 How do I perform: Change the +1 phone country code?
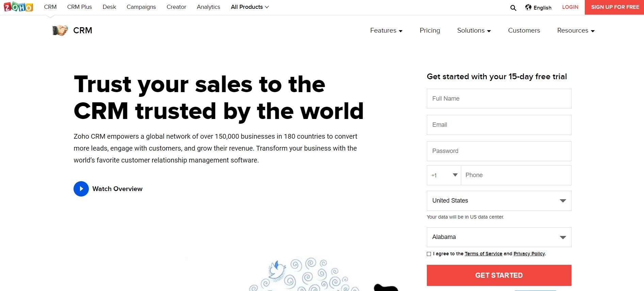[x=444, y=175]
